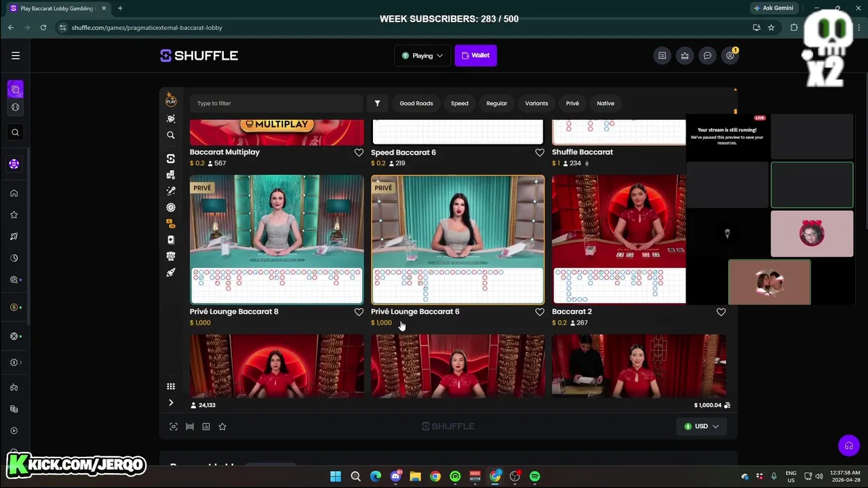The height and width of the screenshot is (488, 868).
Task: Click the theatre mode icon below the game
Action: pyautogui.click(x=190, y=426)
